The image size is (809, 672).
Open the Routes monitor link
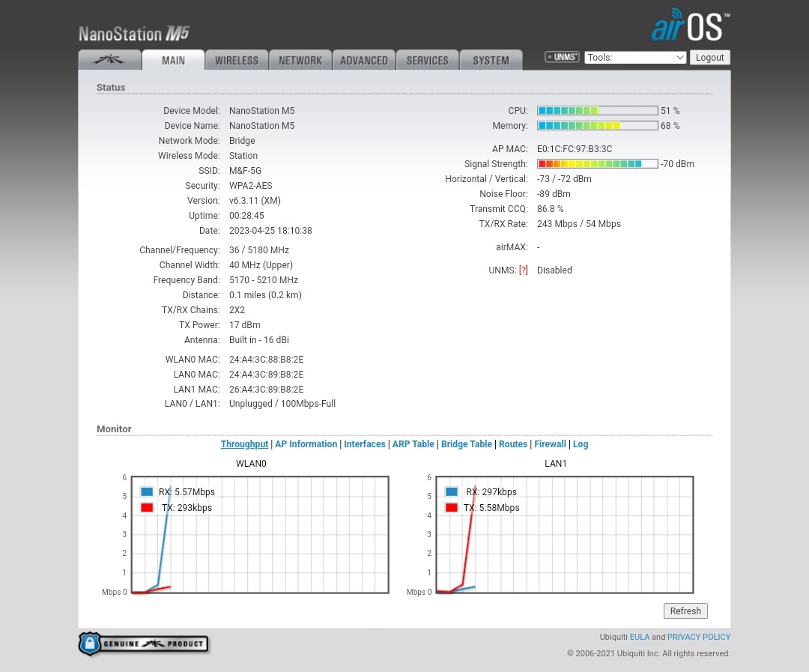tap(513, 444)
